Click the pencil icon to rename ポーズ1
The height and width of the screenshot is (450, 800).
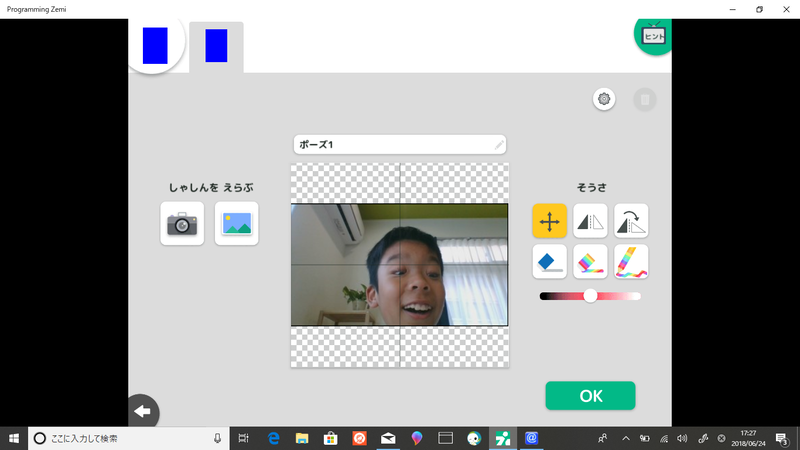pos(499,145)
